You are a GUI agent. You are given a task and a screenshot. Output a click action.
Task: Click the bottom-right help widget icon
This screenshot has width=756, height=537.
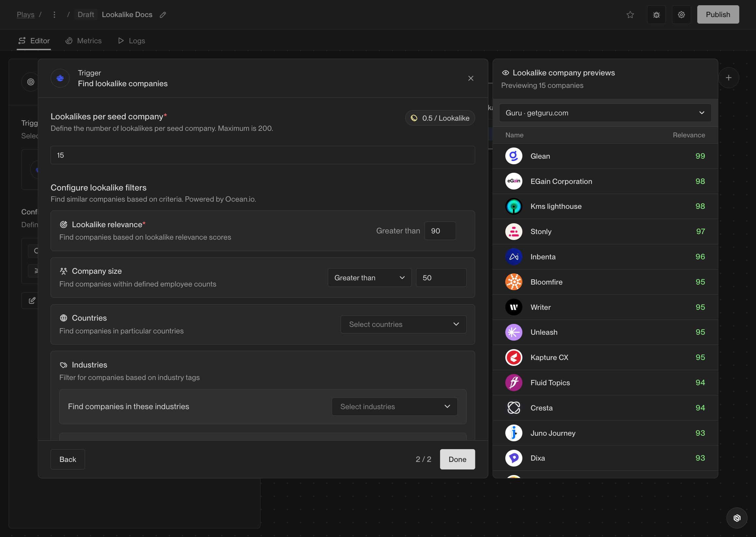(x=737, y=518)
